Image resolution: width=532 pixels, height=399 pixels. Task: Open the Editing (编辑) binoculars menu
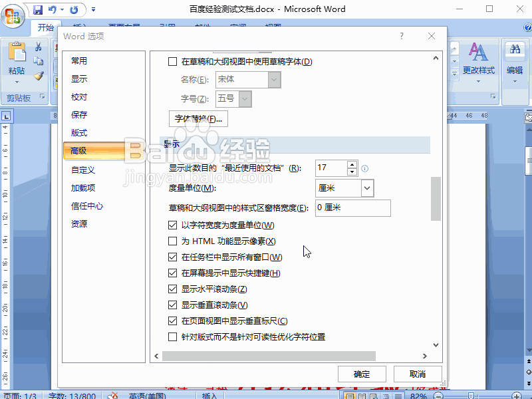pyautogui.click(x=515, y=63)
